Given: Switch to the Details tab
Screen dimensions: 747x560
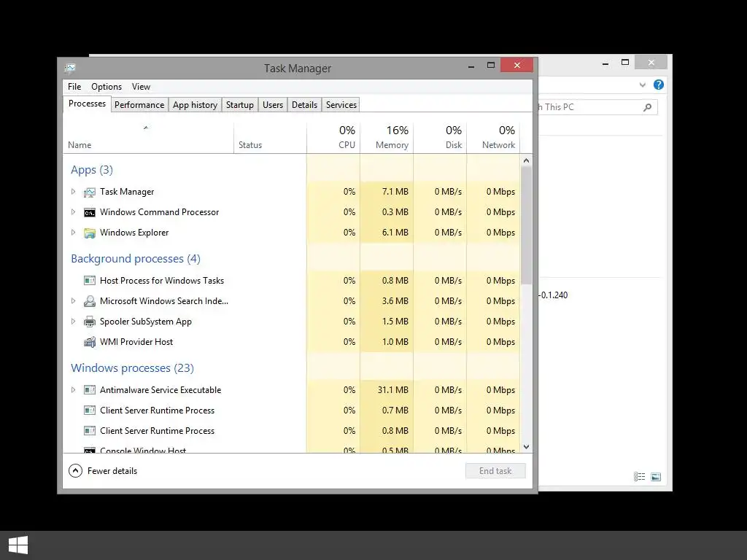Looking at the screenshot, I should click(304, 105).
